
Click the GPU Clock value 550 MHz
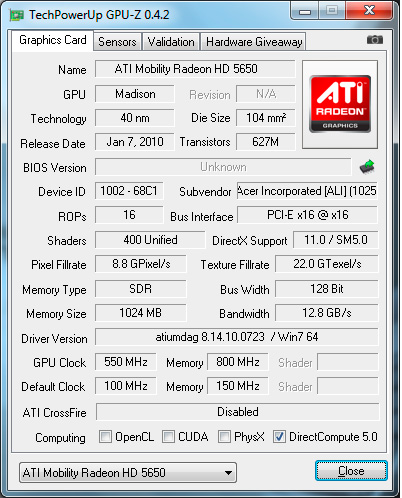[126, 362]
